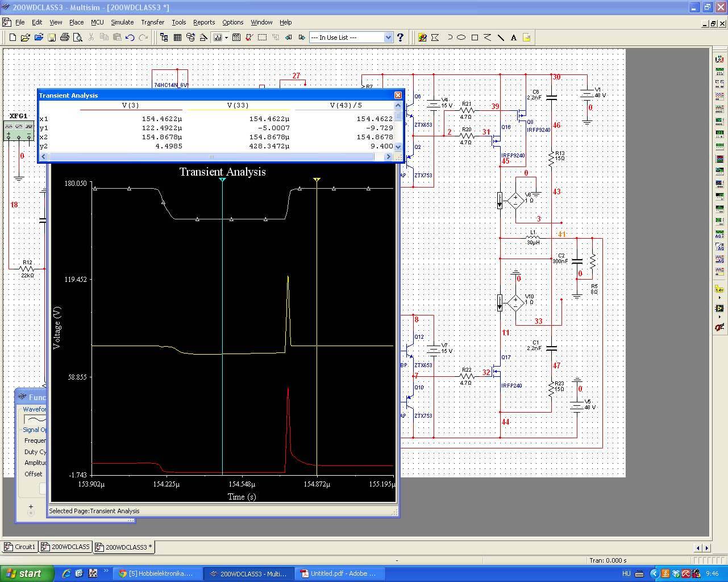Open the Grapher dropdown arrow
Image resolution: width=728 pixels, height=582 pixels.
tap(226, 38)
